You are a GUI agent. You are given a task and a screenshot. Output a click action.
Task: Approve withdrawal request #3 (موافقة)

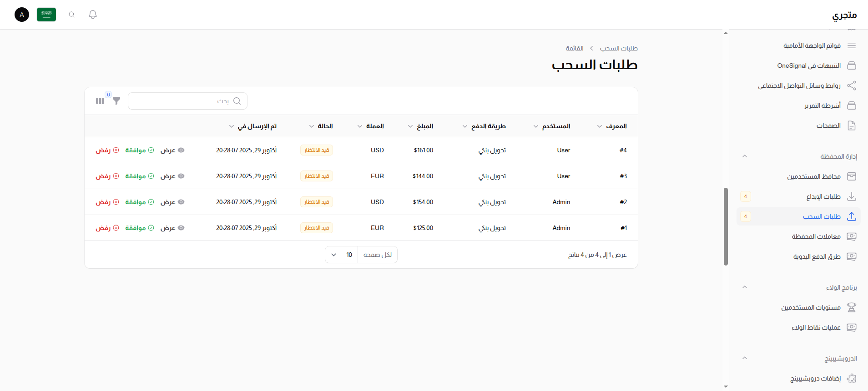[140, 176]
